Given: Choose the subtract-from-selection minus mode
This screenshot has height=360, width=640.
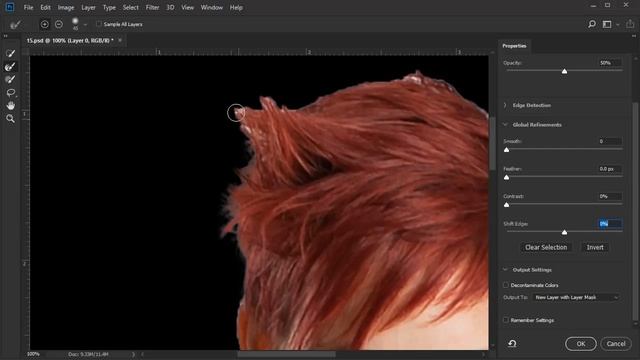Looking at the screenshot, I should pyautogui.click(x=59, y=24).
